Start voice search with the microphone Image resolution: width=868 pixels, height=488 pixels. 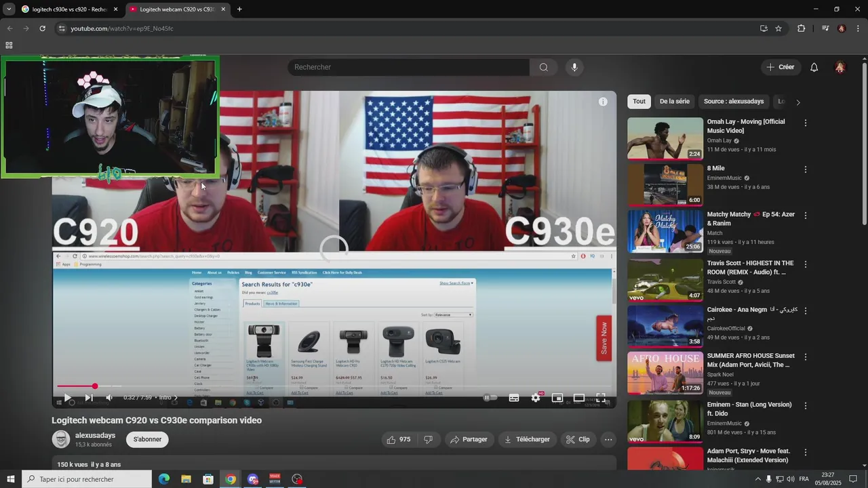[x=574, y=67]
